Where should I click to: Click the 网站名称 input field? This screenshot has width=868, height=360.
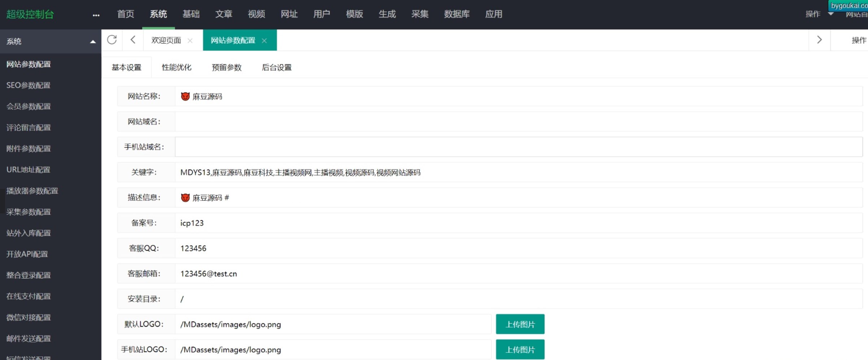click(x=519, y=96)
